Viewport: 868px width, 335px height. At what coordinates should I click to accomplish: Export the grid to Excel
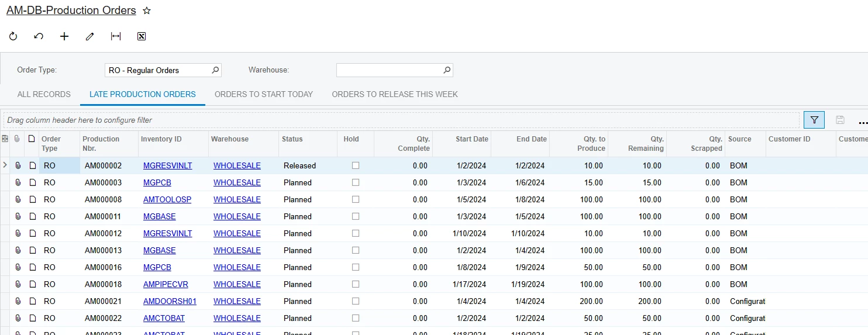click(141, 36)
